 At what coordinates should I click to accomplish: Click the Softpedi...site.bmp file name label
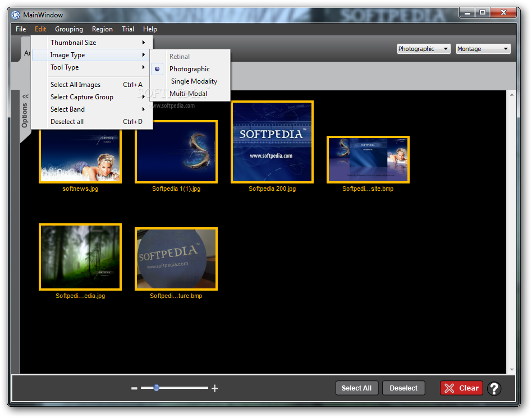[368, 189]
